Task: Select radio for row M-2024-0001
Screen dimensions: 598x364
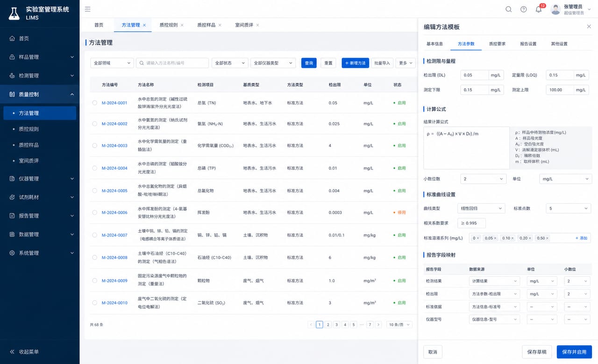Action: coord(94,103)
